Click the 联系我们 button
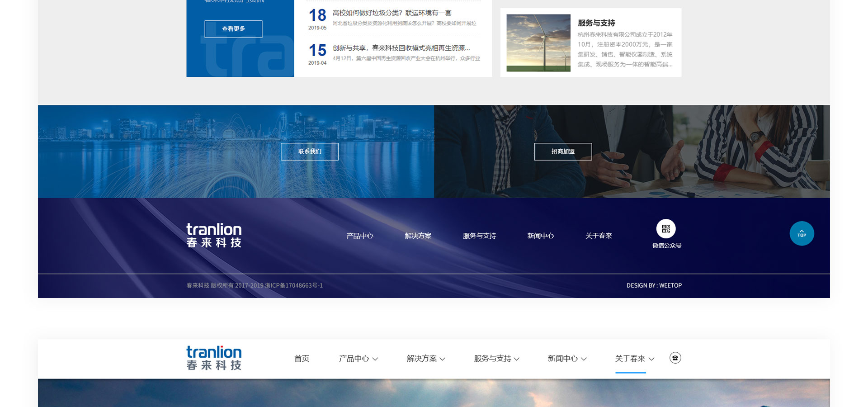Viewport: 868px width, 407px height. click(310, 151)
